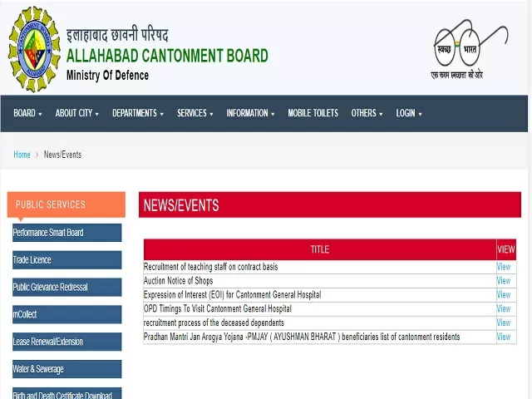Open Performance Smart Board service
Viewport: 532px width, 399px height.
point(66,233)
